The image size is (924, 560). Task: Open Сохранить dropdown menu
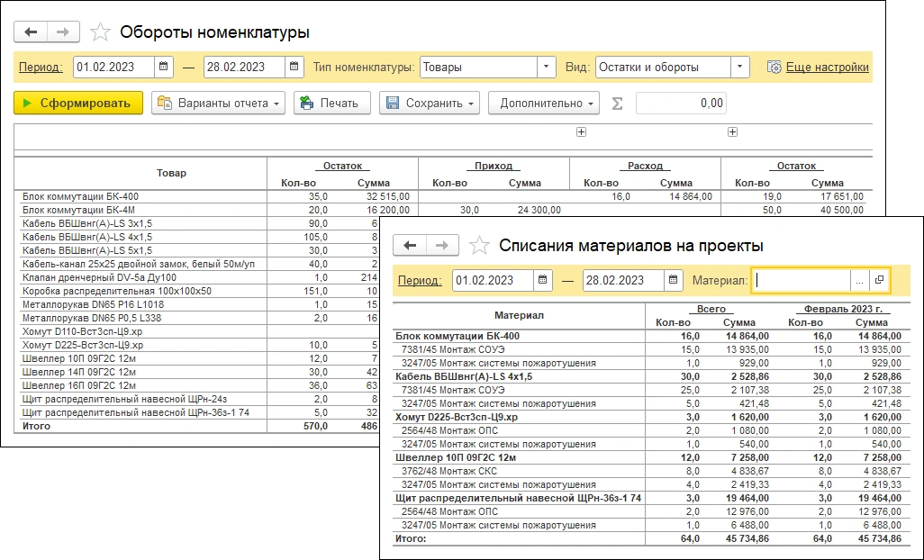pos(430,103)
